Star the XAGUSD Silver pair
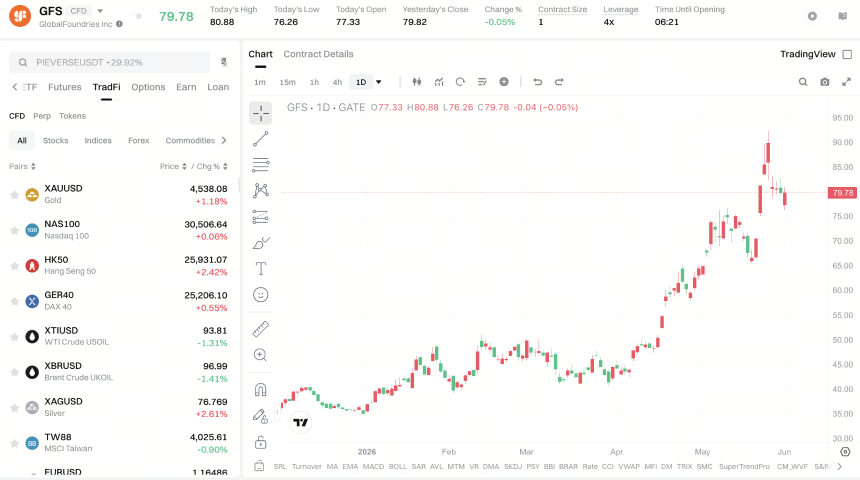The height and width of the screenshot is (480, 860). 14,408
